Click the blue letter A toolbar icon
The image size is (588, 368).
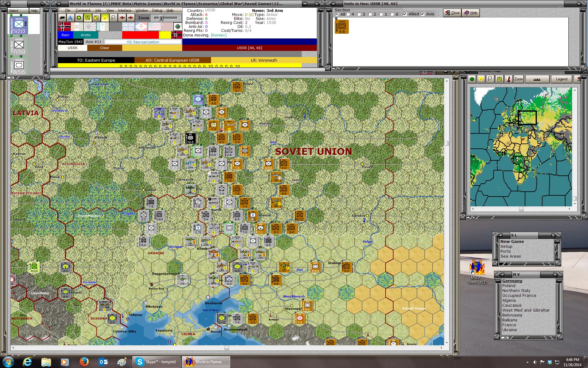(x=70, y=18)
